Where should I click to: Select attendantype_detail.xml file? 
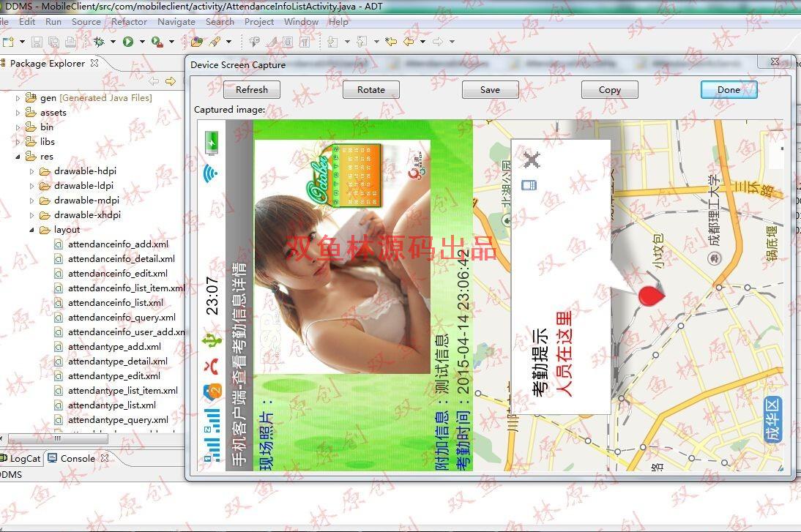(117, 361)
